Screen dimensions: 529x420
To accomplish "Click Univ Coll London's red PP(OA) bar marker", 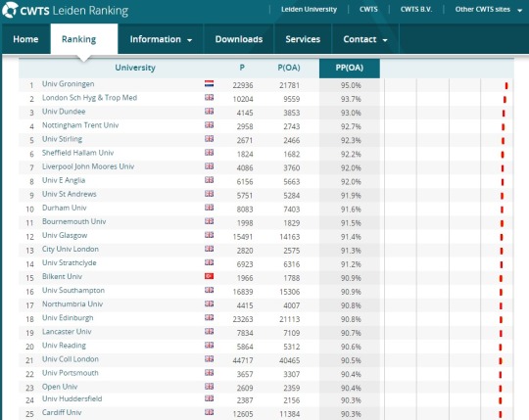I will 501,361.
